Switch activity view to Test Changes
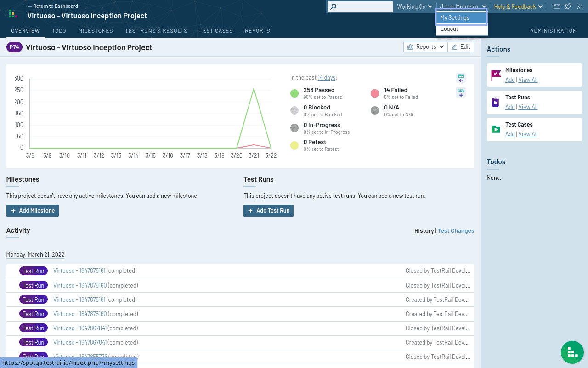The width and height of the screenshot is (588, 368). point(456,231)
